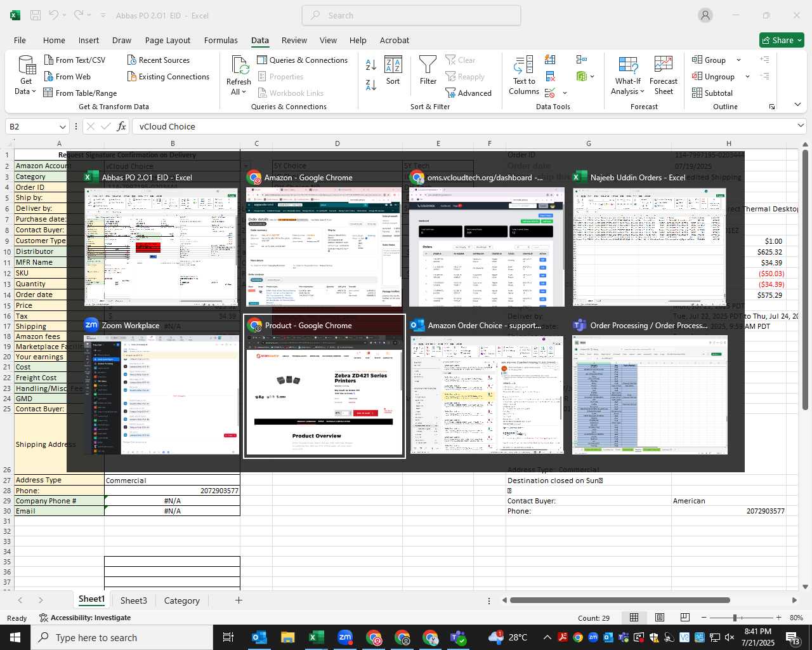Viewport: 812px width, 650px height.
Task: Open the Name Box dropdown
Action: (62, 126)
